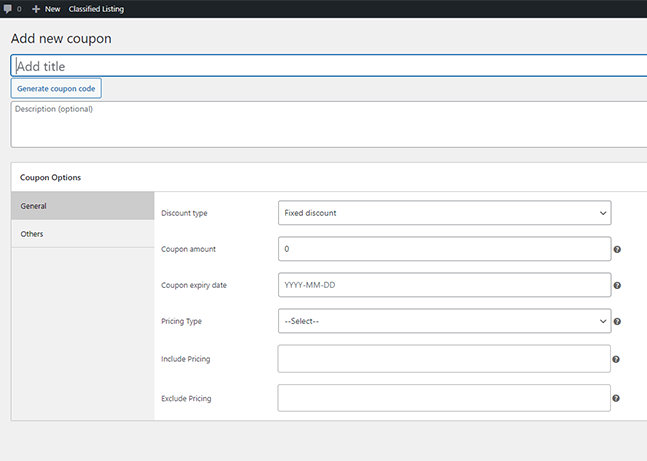Click the Add title input field
Screen dimensions: 647x461
coord(329,66)
